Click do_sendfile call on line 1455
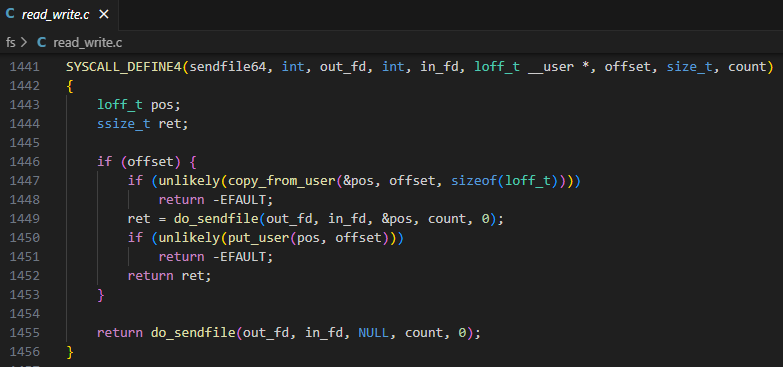The image size is (783, 367). (193, 333)
